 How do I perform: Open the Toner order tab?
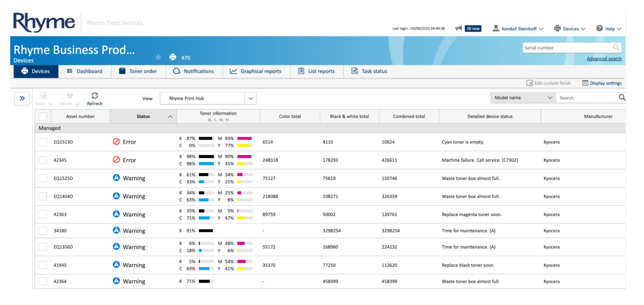138,71
